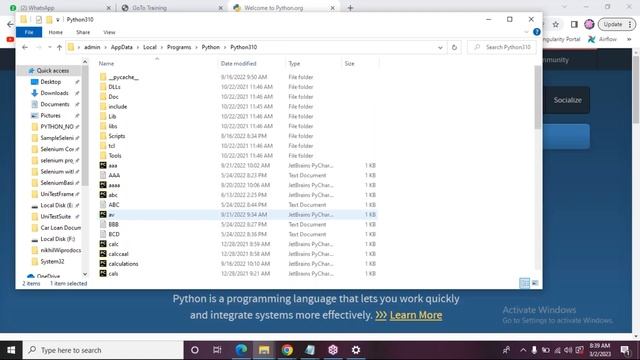640x360 pixels.
Task: Refresh the Python310 folder view
Action: pyautogui.click(x=454, y=47)
